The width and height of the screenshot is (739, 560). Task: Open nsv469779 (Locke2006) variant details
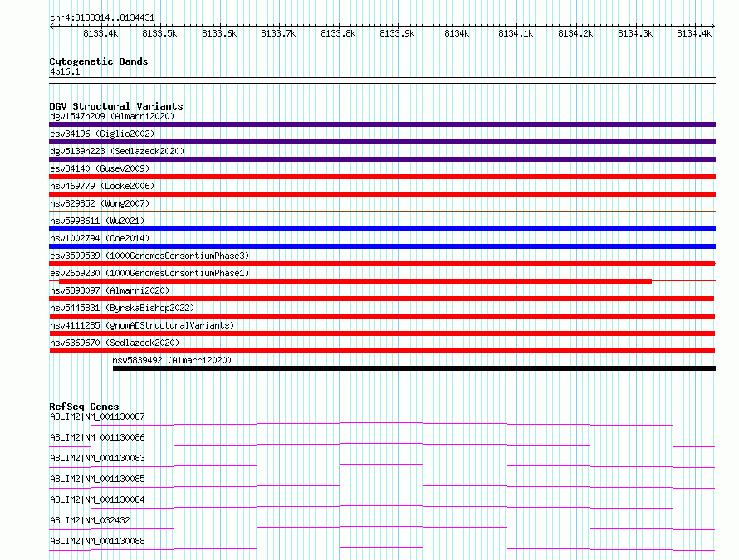coord(102,186)
